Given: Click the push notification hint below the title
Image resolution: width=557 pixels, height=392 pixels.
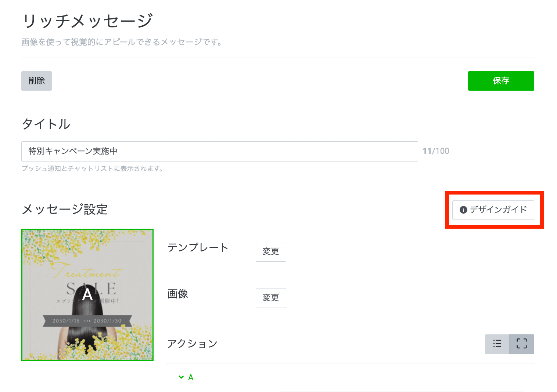Looking at the screenshot, I should point(92,168).
